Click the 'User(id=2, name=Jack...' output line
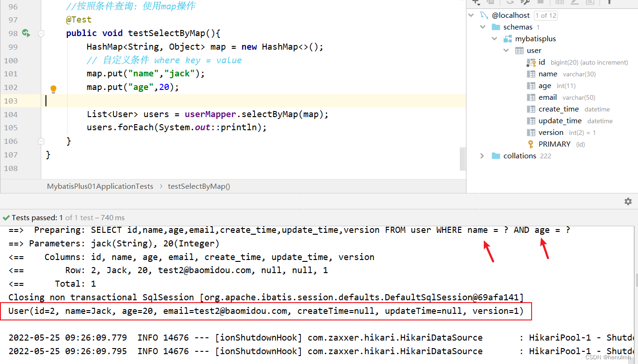This screenshot has height=364, width=638. click(266, 311)
